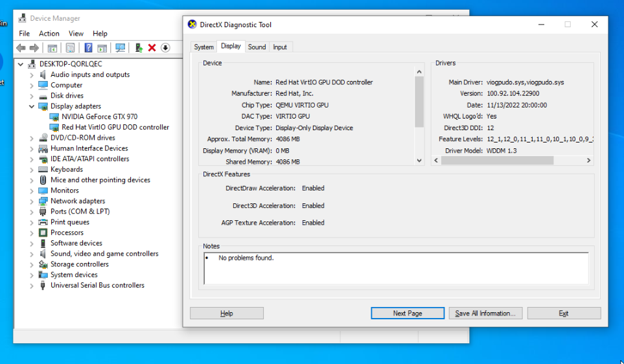The width and height of the screenshot is (624, 364).
Task: Expand Sound, video and game controllers
Action: click(31, 254)
